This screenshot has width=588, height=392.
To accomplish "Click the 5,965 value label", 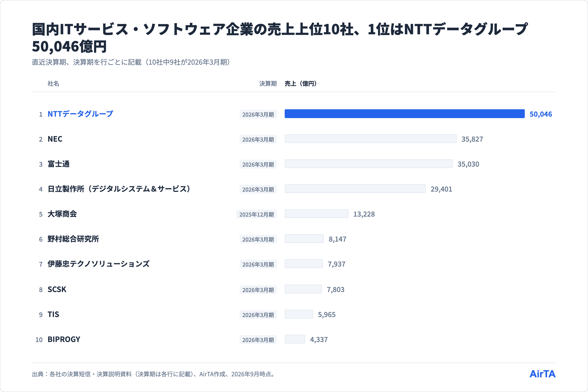I will pos(327,315).
